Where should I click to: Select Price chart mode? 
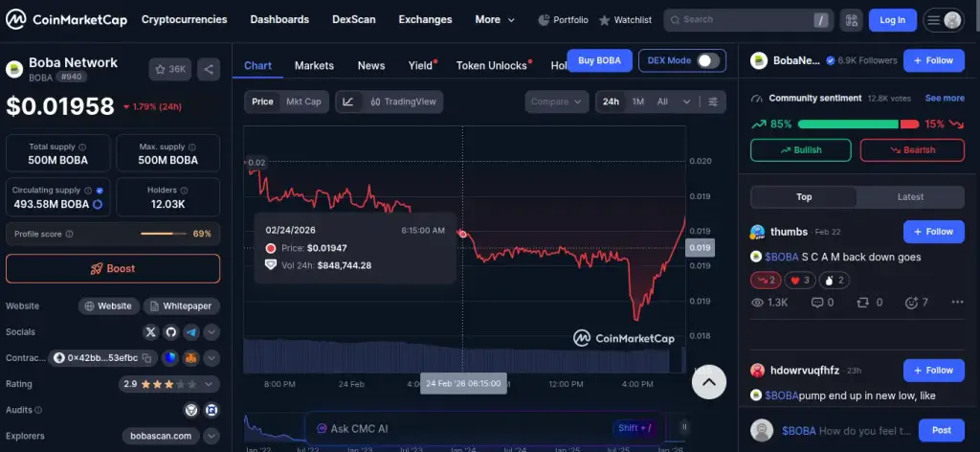pos(262,102)
